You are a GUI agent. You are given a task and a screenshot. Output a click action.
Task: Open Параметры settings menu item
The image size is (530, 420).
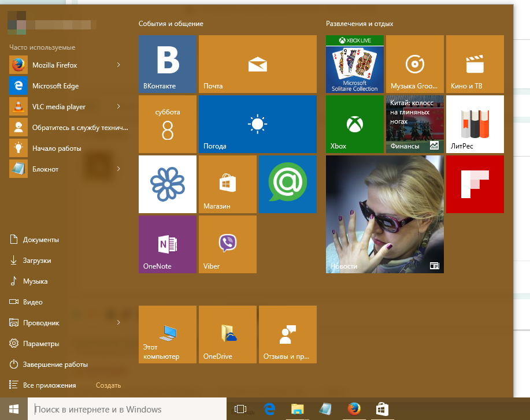[x=41, y=344]
